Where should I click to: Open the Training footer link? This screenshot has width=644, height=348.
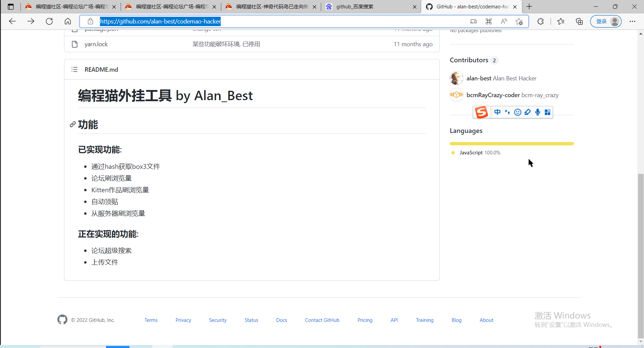tap(425, 320)
